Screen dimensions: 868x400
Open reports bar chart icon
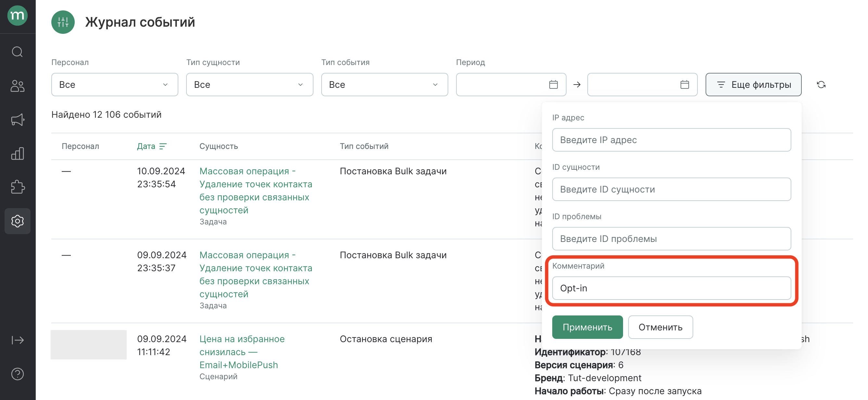click(18, 153)
